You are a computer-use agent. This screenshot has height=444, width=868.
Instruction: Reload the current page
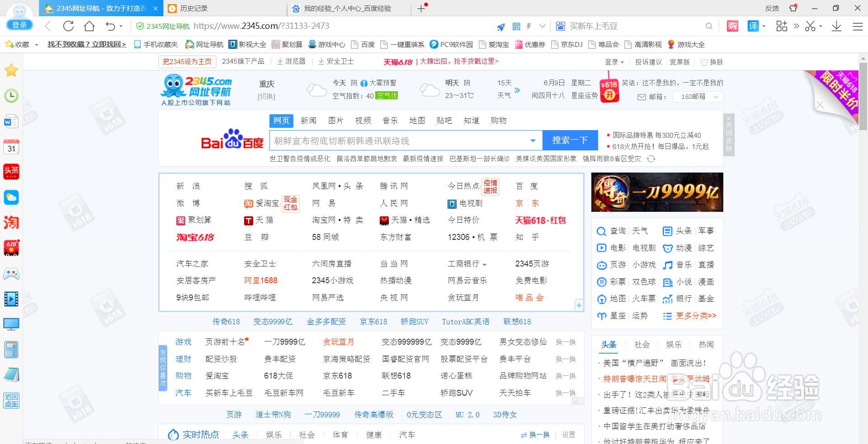point(68,26)
